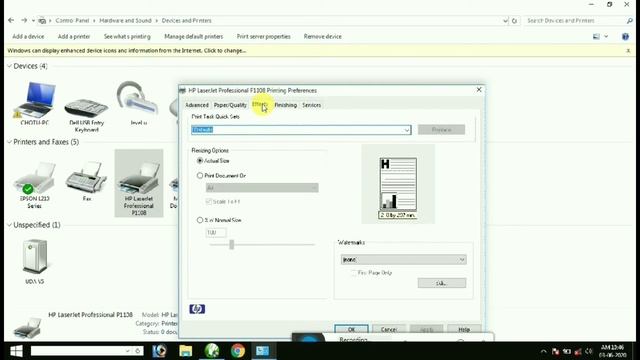Click the Hardware and Sound breadcrumb
The image size is (640, 360).
[125, 20]
